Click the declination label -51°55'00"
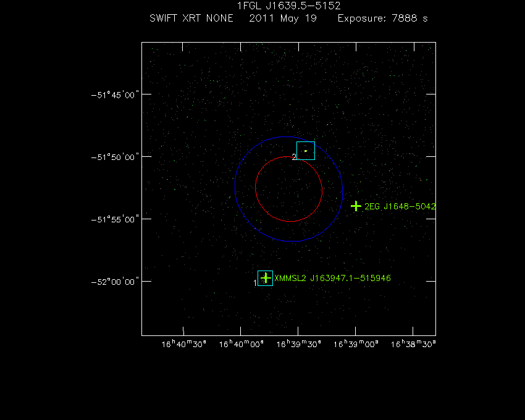Image resolution: width=525 pixels, height=420 pixels. [x=115, y=220]
